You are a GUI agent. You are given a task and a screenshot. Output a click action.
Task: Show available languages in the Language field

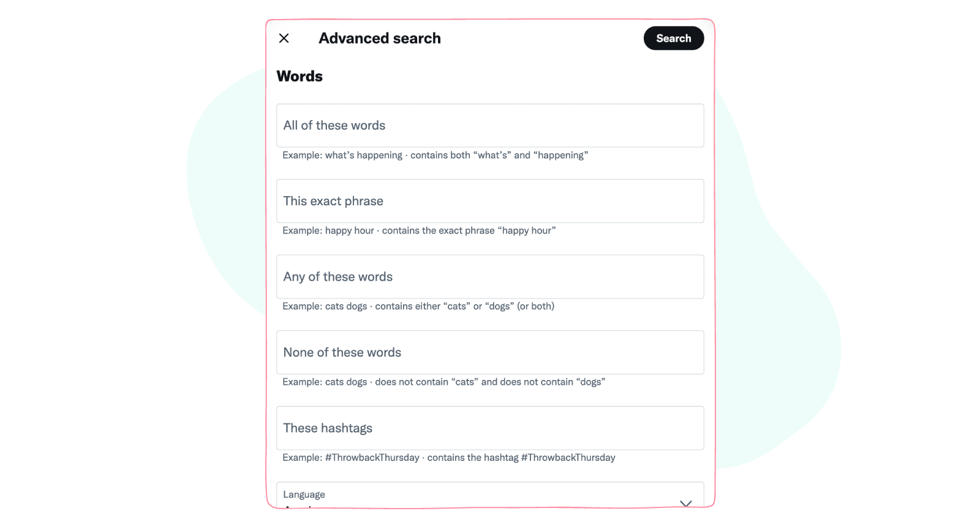pyautogui.click(x=685, y=502)
